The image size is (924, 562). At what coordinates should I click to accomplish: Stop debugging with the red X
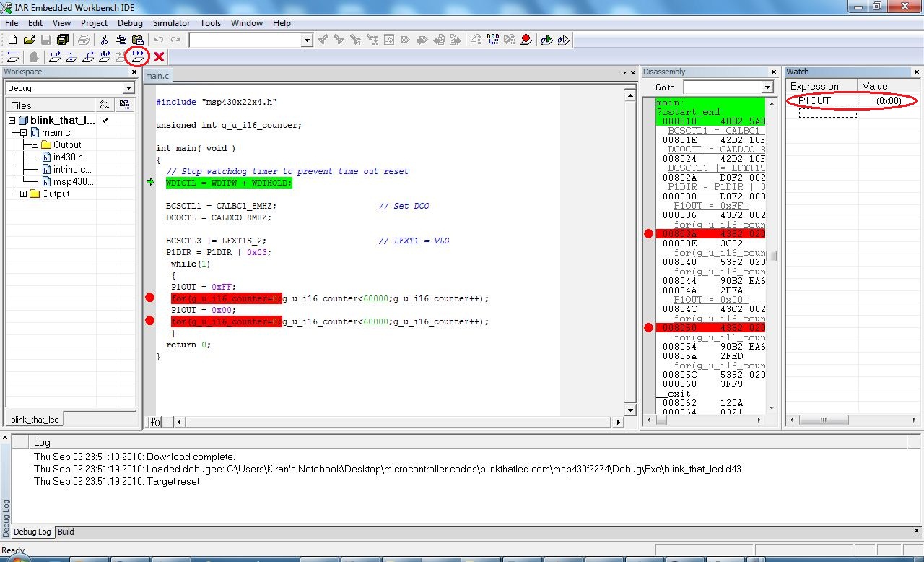click(x=159, y=57)
